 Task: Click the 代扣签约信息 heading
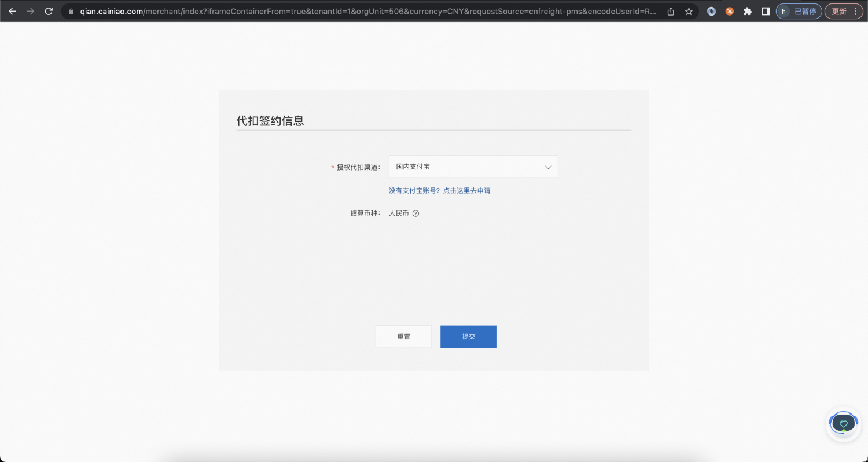[x=270, y=121]
